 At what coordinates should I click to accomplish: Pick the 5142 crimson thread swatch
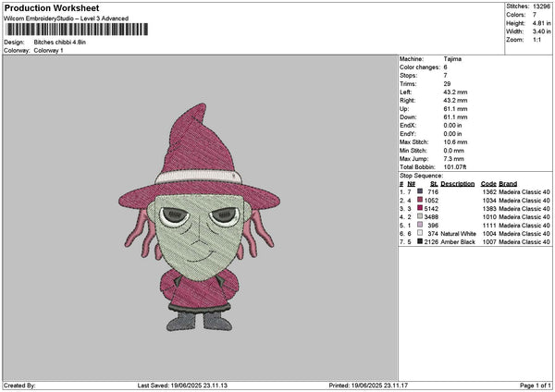pyautogui.click(x=420, y=208)
